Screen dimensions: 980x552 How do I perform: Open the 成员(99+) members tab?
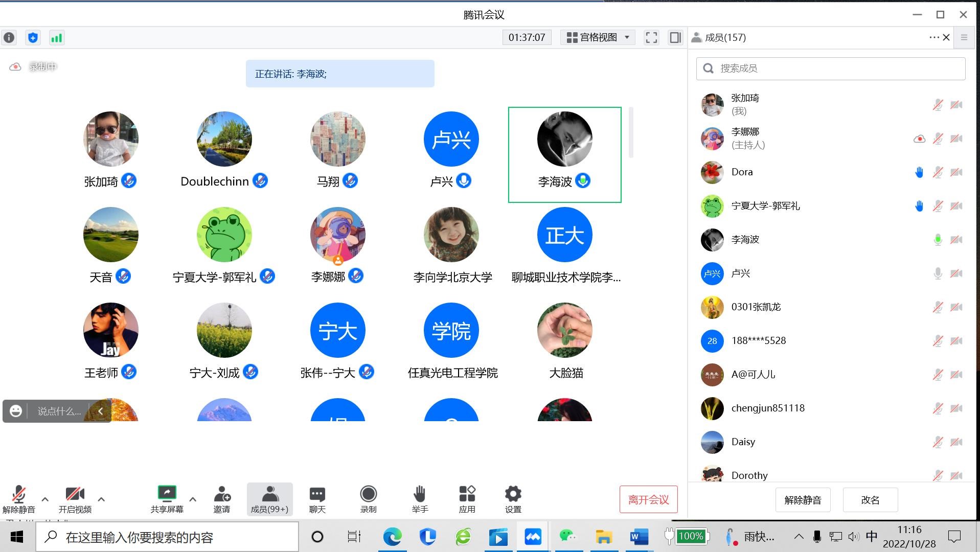(269, 499)
